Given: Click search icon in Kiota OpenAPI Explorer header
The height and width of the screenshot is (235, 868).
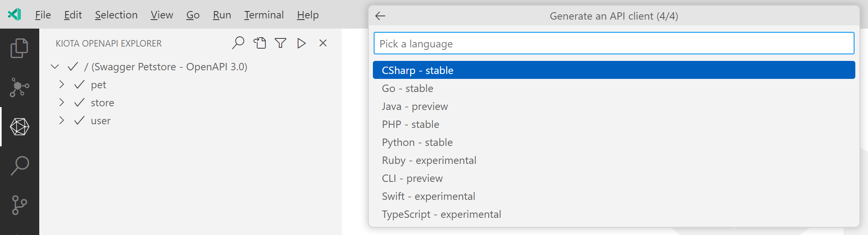Looking at the screenshot, I should coord(238,43).
